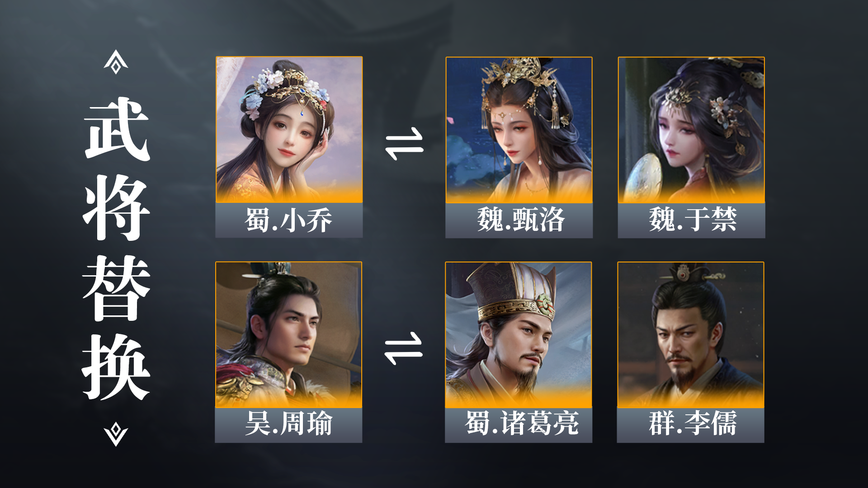Click the 魏.于禁 name label
The height and width of the screenshot is (488, 868).
click(692, 220)
